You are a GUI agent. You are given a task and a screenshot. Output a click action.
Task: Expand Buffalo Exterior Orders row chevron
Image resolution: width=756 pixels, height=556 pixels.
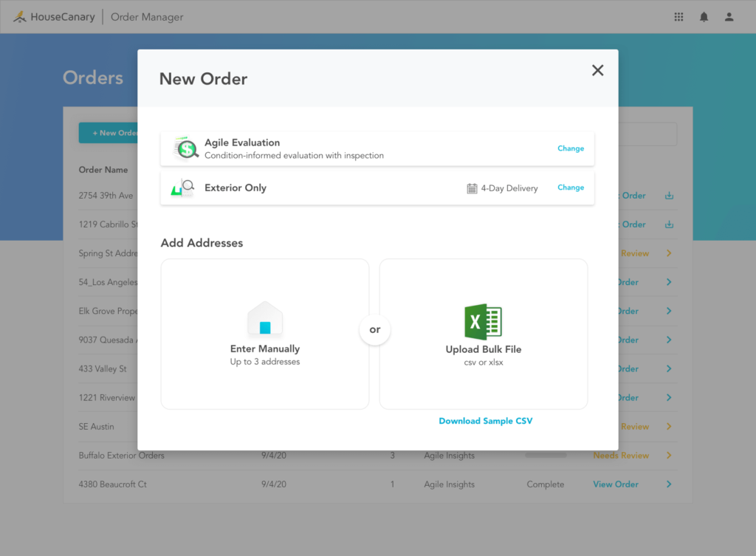click(669, 456)
